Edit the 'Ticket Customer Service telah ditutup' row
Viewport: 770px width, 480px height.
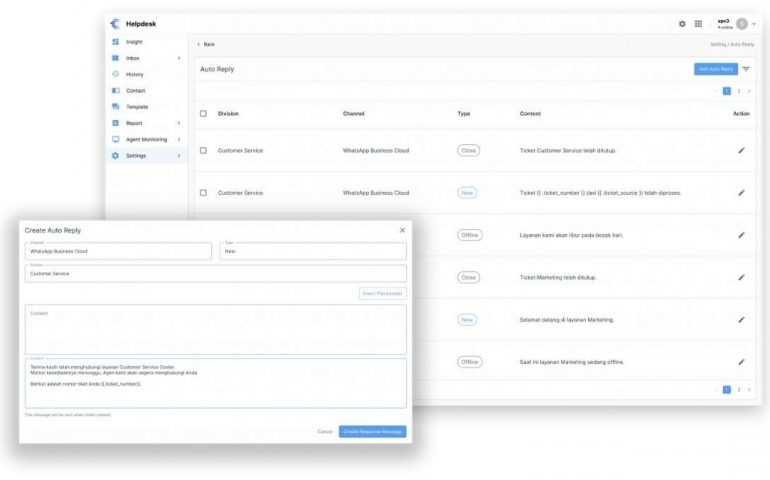[x=741, y=150]
